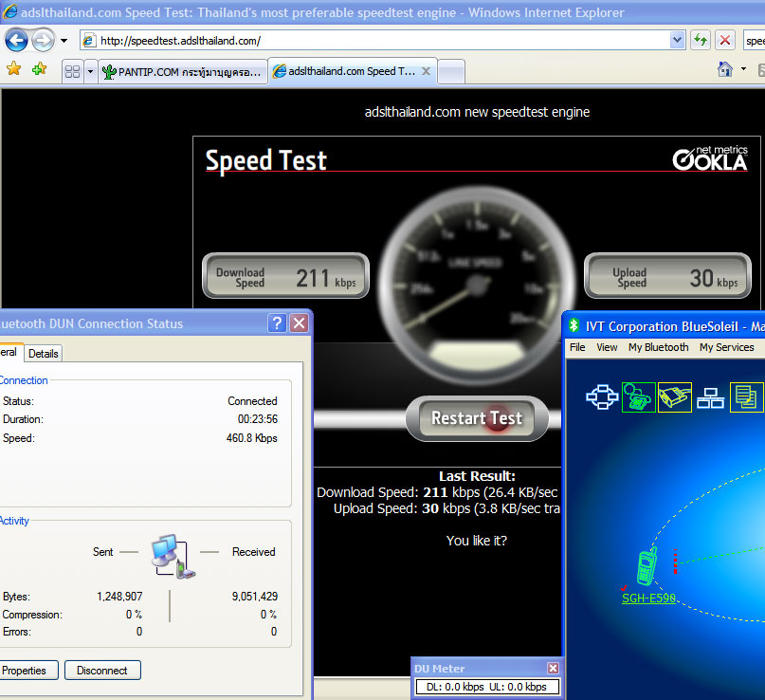765x700 pixels.
Task: Close the DU Meter window
Action: click(553, 669)
